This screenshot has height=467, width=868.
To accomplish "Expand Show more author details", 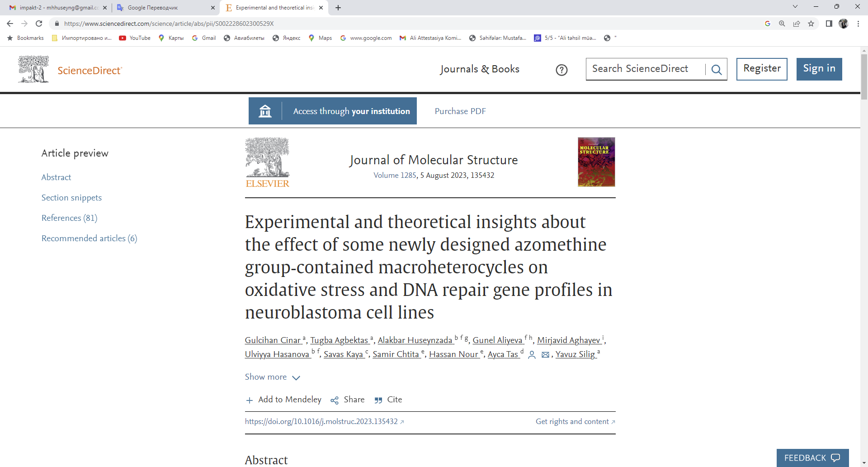I will coord(272,377).
